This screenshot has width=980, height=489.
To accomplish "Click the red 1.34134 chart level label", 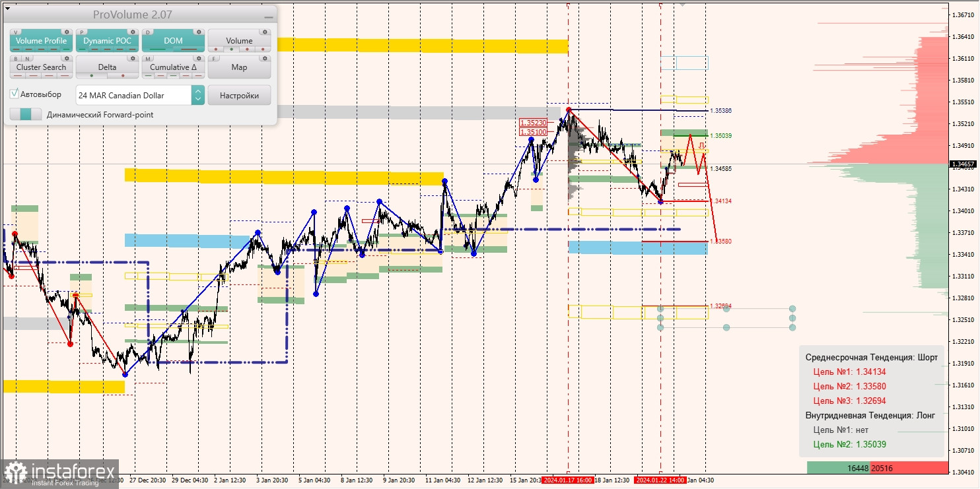I will pyautogui.click(x=721, y=201).
